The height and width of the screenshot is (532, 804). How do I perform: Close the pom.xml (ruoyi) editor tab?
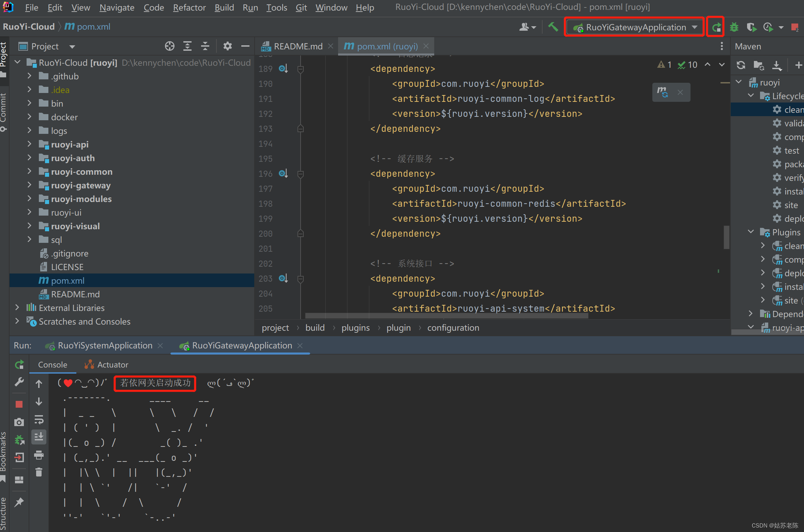pyautogui.click(x=426, y=46)
